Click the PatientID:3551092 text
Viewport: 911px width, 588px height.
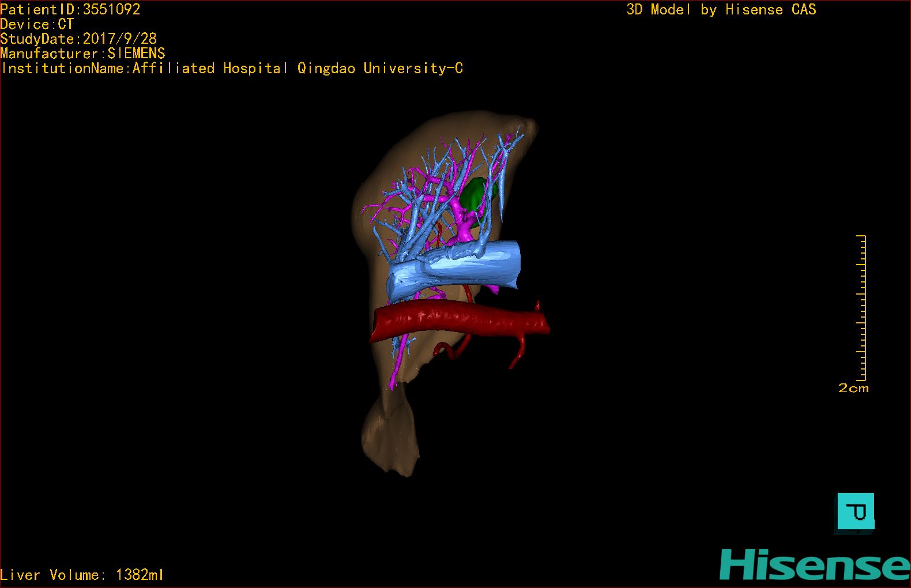coord(70,9)
